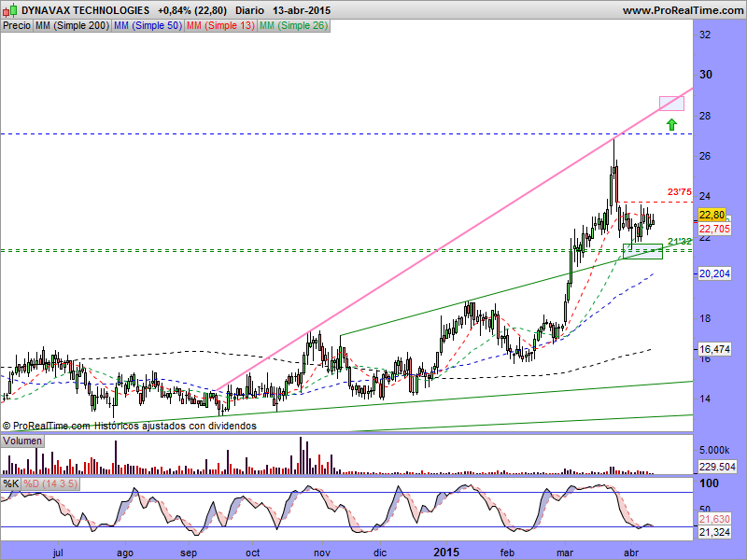Open the Volumen panel label
The width and height of the screenshot is (747, 560).
pyautogui.click(x=22, y=441)
